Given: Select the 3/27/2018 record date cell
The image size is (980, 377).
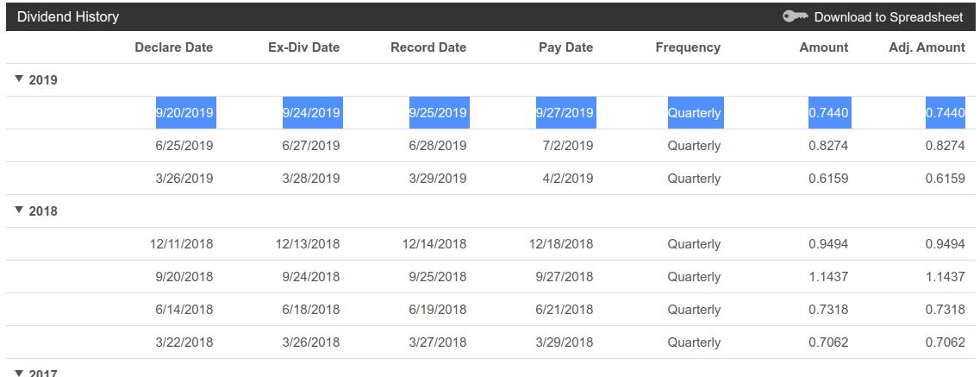Looking at the screenshot, I should click(x=436, y=342).
